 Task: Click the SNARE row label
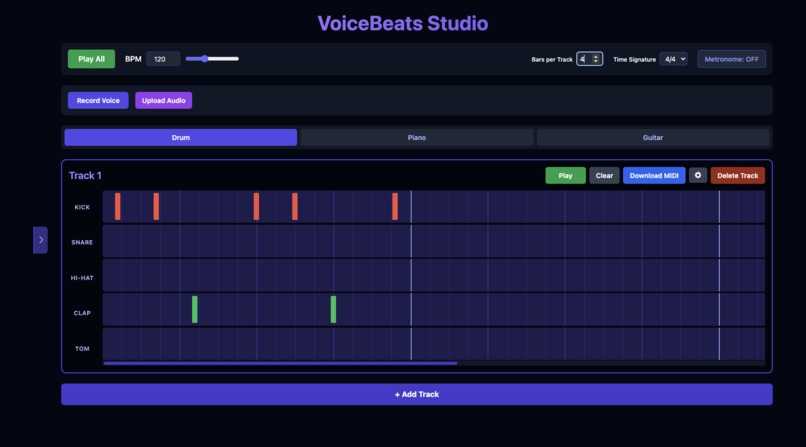(82, 242)
